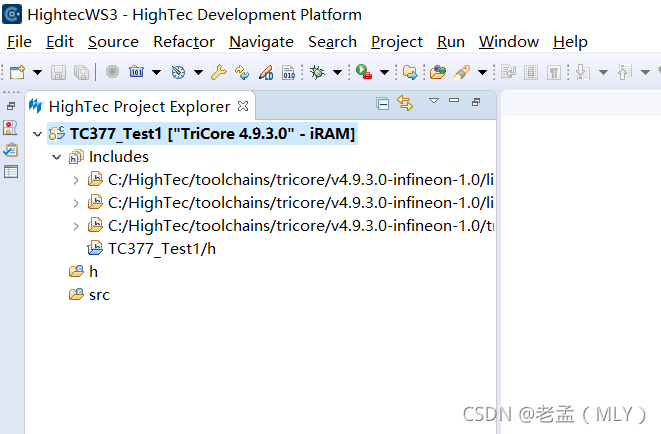Open the Project menu
This screenshot has width=661, height=434.
coord(397,42)
